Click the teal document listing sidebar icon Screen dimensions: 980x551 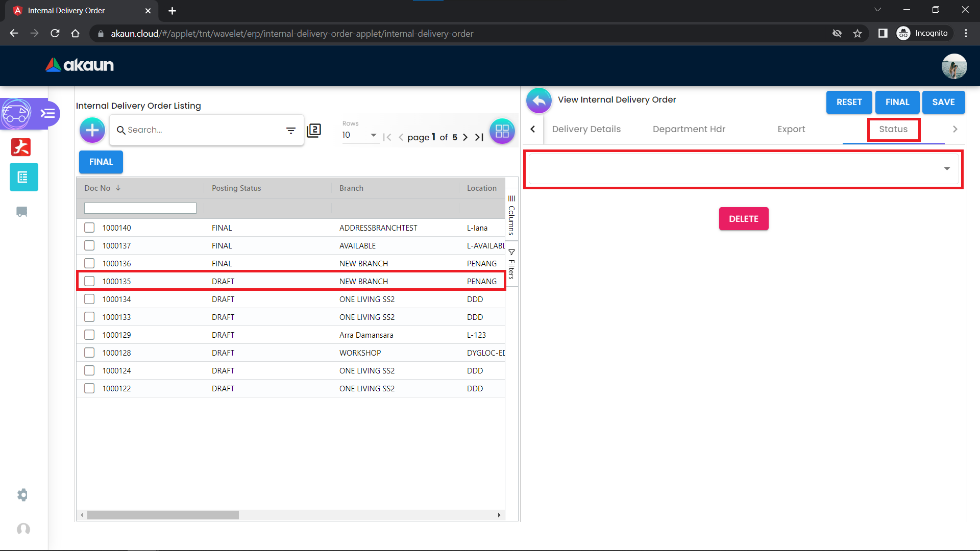(23, 177)
